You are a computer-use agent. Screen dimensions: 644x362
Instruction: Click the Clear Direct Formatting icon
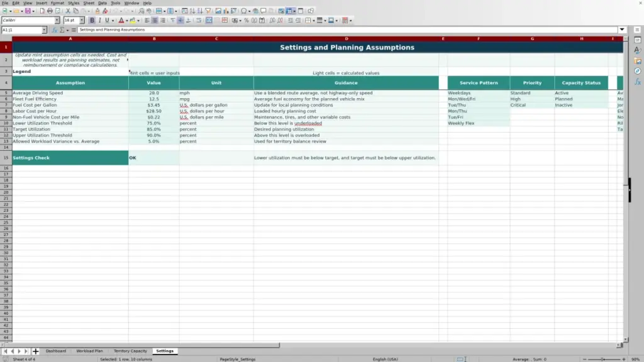(x=105, y=11)
